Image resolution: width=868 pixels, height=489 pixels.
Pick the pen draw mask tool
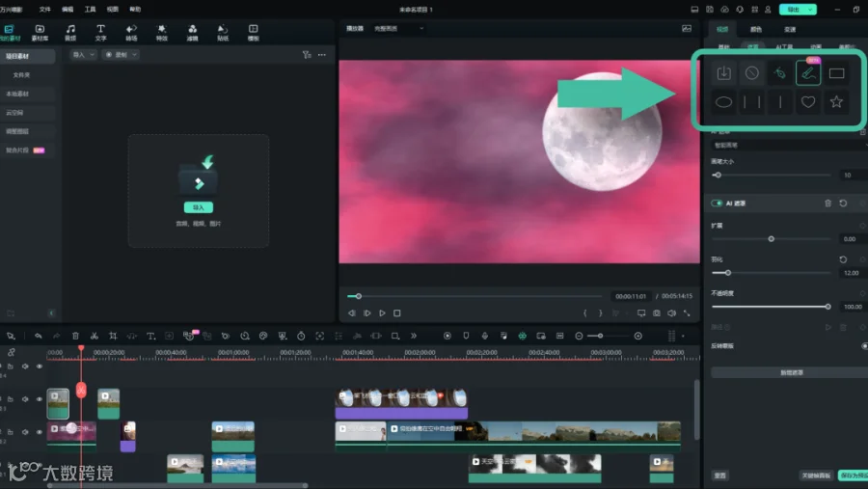click(808, 73)
